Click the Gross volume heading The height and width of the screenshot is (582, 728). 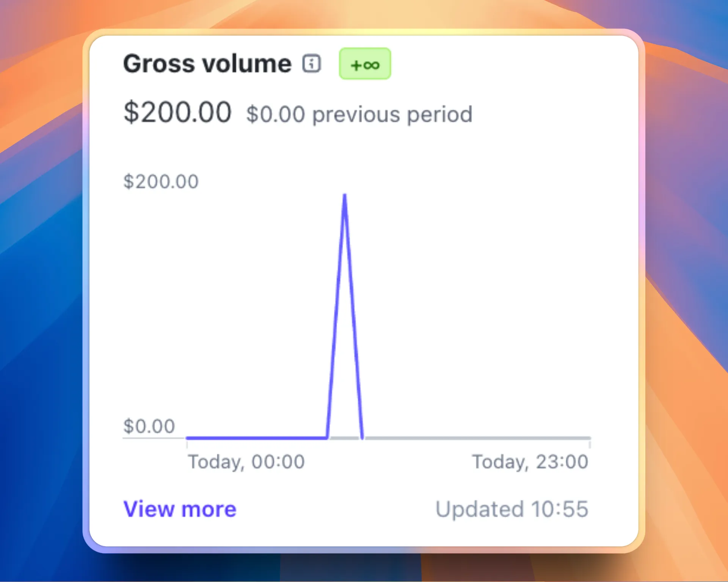tap(207, 63)
